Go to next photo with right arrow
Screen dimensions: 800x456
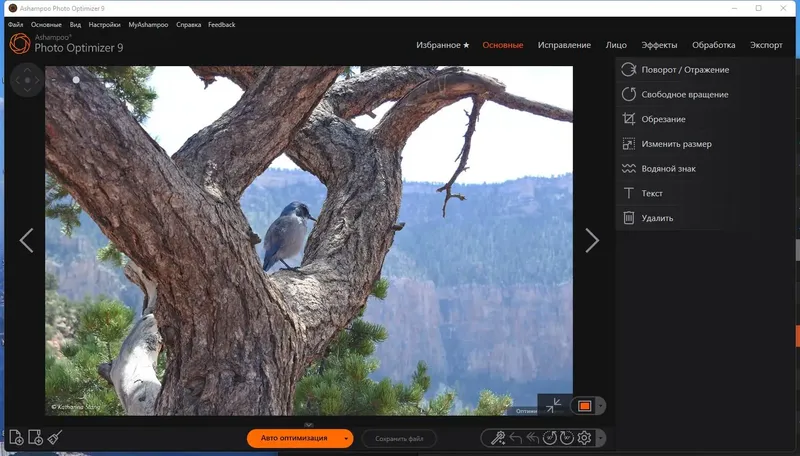pyautogui.click(x=592, y=240)
